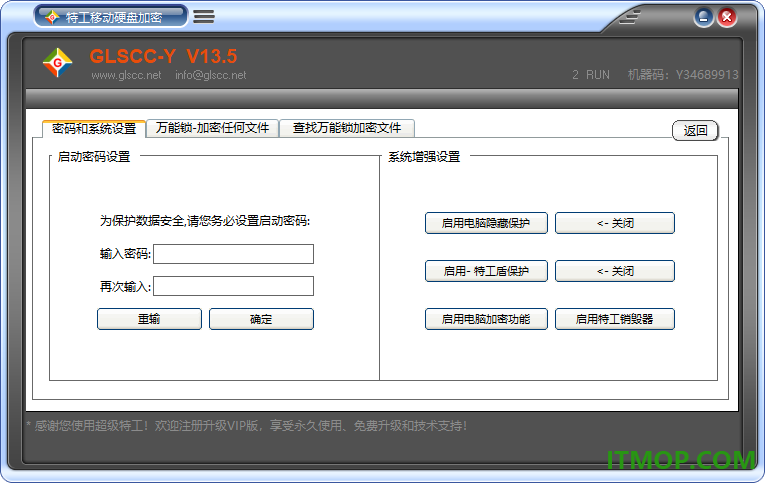
Task: Click the 返回 button
Action: (695, 130)
